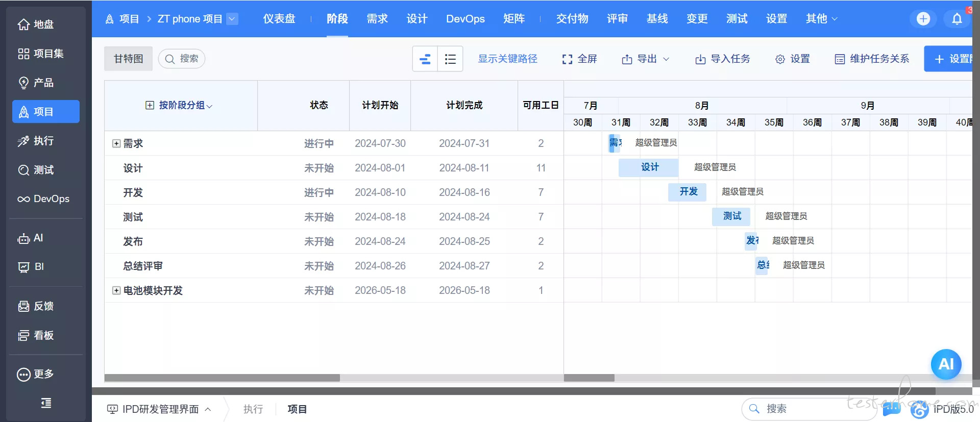Open the 导出 dropdown
This screenshot has width=980, height=422.
[646, 59]
